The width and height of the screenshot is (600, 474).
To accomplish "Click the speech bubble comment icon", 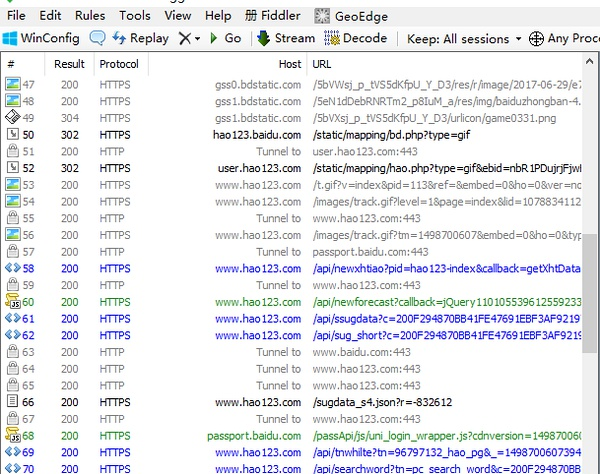I will click(98, 38).
